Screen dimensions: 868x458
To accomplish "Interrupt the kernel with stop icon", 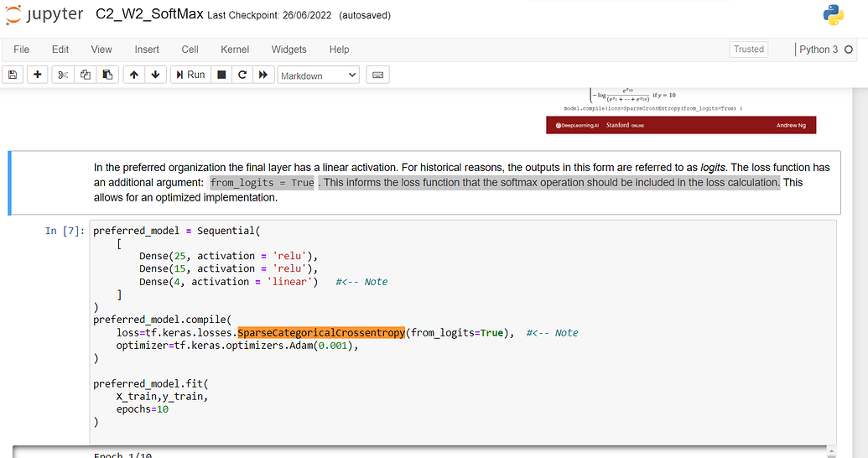I will (x=221, y=75).
